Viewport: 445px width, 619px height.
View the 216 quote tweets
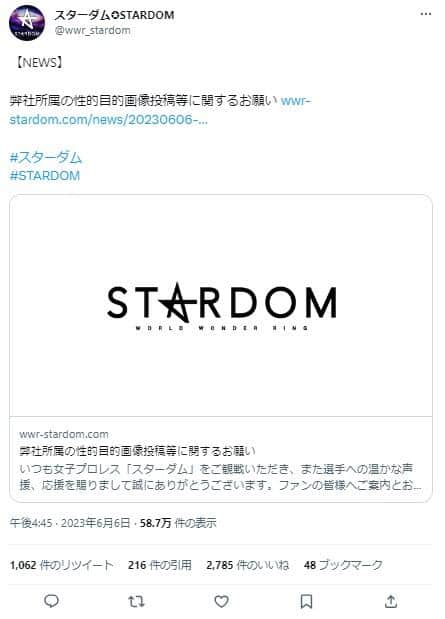tap(160, 565)
